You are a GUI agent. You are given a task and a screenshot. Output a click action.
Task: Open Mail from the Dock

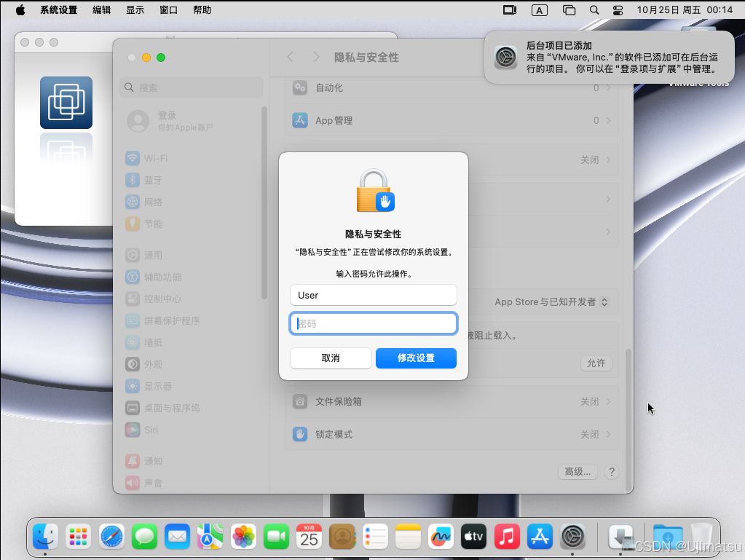pos(177,536)
